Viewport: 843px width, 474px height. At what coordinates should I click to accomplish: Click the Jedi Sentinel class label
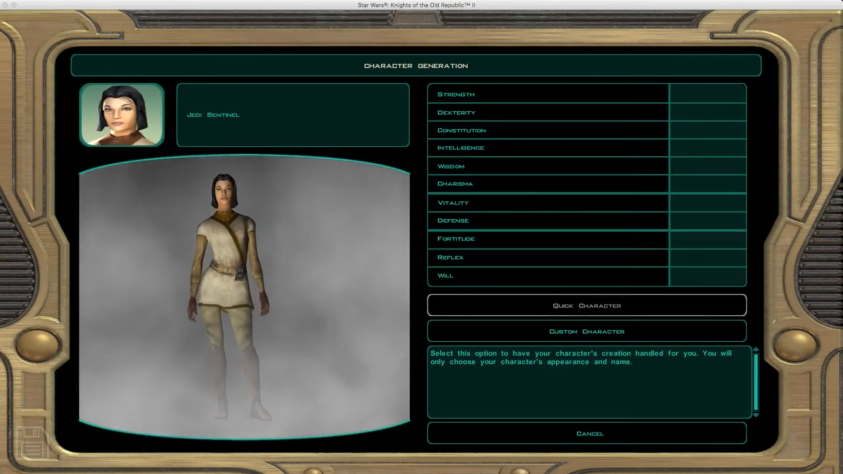(213, 115)
